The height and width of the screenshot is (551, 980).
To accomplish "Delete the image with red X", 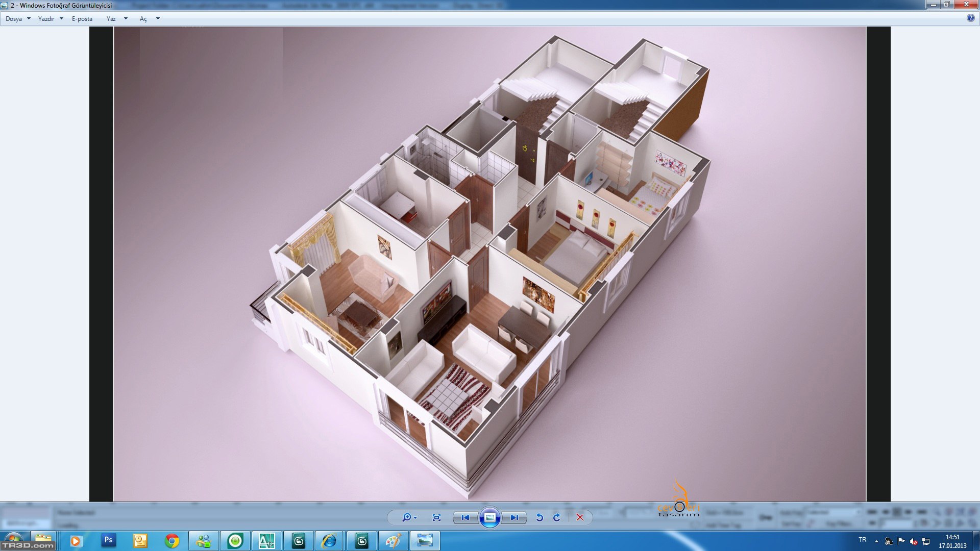I will (580, 517).
